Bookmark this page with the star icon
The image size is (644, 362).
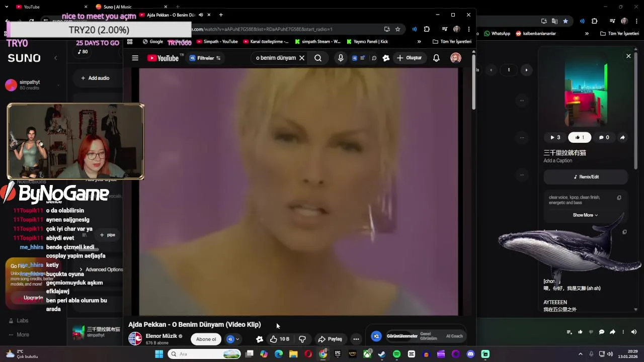397,29
